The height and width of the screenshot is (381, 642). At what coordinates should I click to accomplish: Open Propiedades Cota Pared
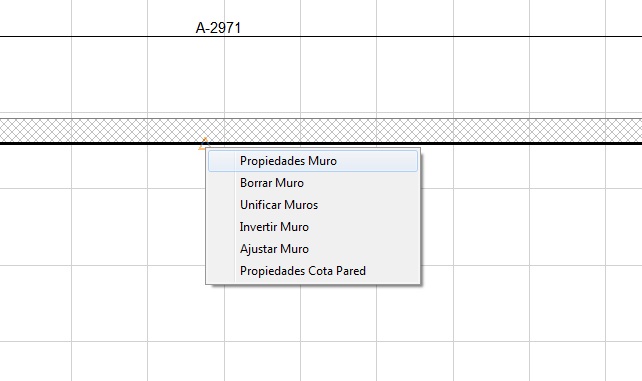(313, 271)
